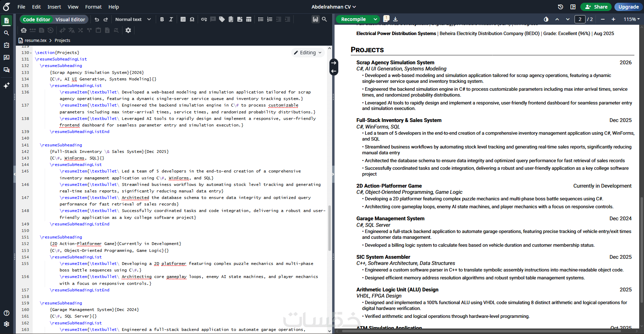Viewport: 644px width, 334px height.
Task: Collapse the Projects section fold arrow at line 130
Action: [31, 53]
